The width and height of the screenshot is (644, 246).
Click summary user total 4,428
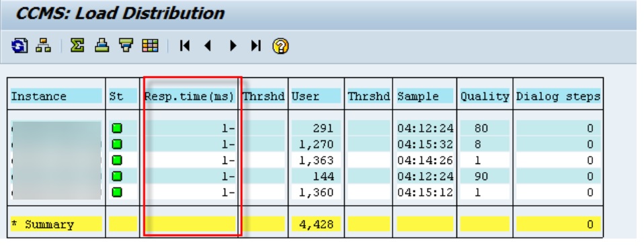[316, 224]
